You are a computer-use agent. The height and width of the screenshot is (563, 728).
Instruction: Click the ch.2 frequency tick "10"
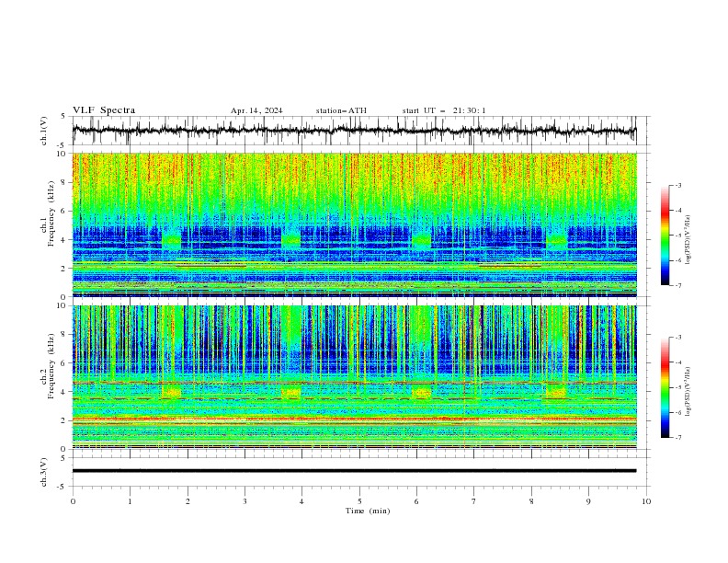click(61, 305)
